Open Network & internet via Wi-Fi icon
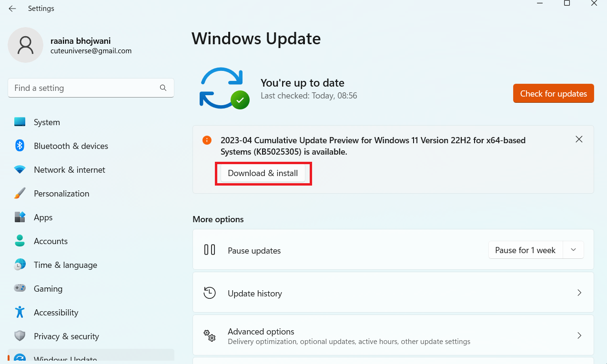This screenshot has width=607, height=364. coord(20,170)
